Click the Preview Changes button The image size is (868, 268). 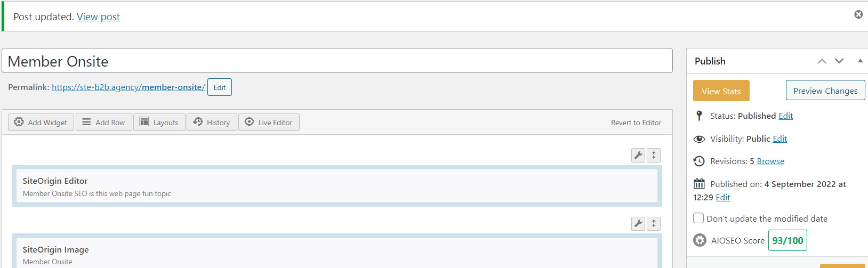825,91
